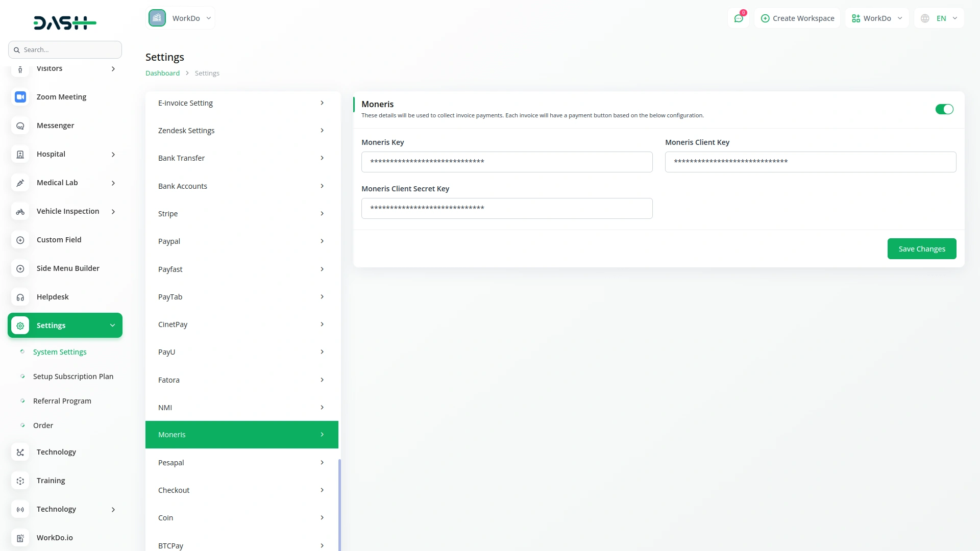The height and width of the screenshot is (551, 980).
Task: Expand the Vehicle Inspection submenu arrow
Action: (x=113, y=212)
